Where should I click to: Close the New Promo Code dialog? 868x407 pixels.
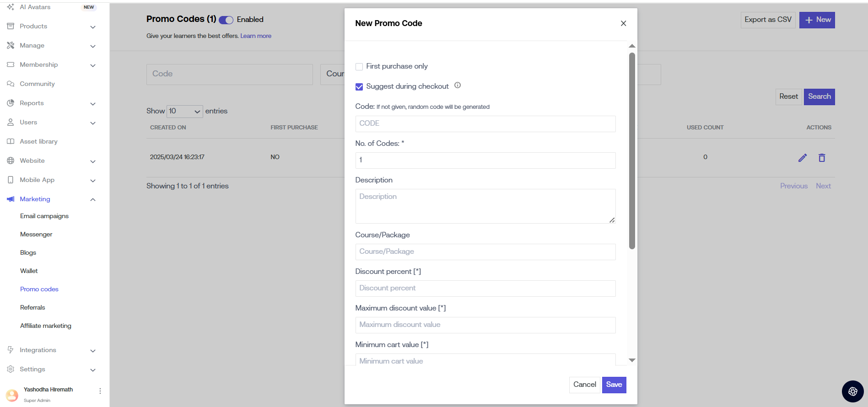[x=623, y=23]
